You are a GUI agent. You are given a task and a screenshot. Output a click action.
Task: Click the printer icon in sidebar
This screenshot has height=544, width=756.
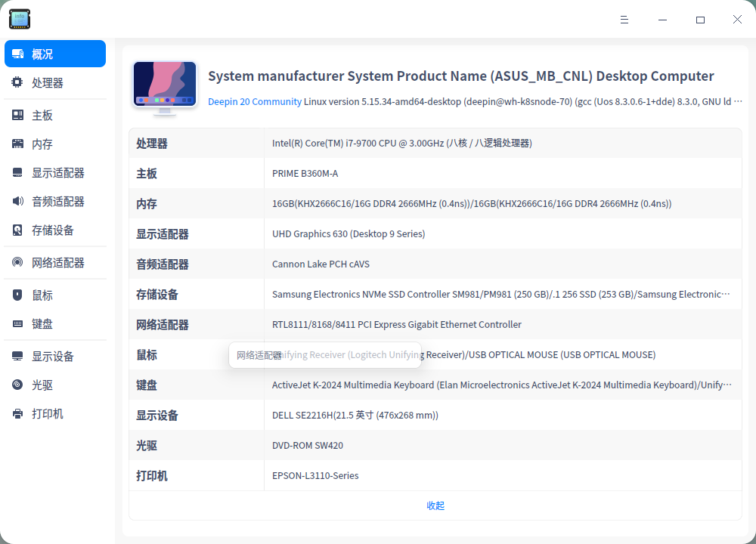pos(18,413)
